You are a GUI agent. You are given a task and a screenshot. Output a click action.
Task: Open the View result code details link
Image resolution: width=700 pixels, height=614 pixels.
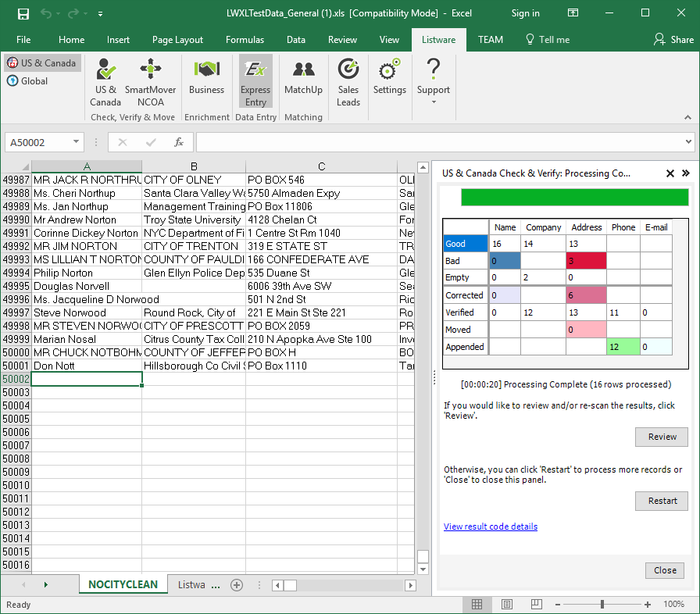tap(491, 527)
